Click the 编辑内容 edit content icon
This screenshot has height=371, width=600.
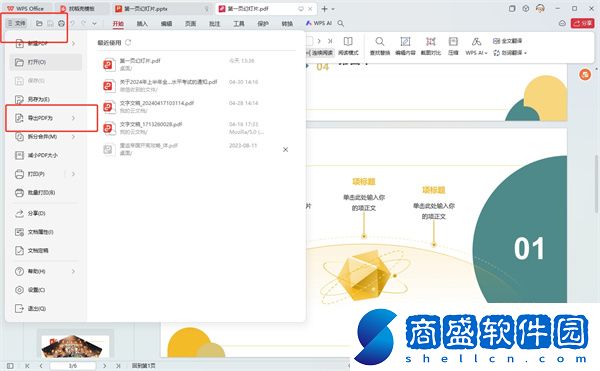click(x=405, y=46)
